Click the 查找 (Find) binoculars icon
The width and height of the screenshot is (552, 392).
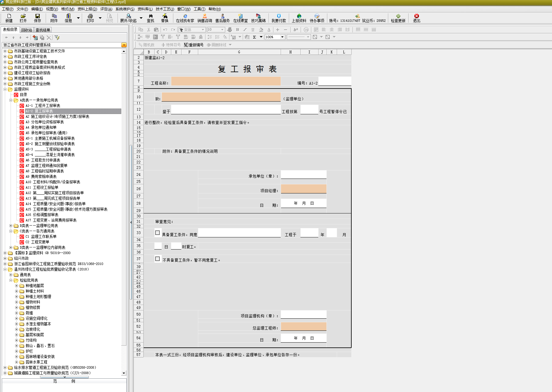pyautogui.click(x=151, y=18)
